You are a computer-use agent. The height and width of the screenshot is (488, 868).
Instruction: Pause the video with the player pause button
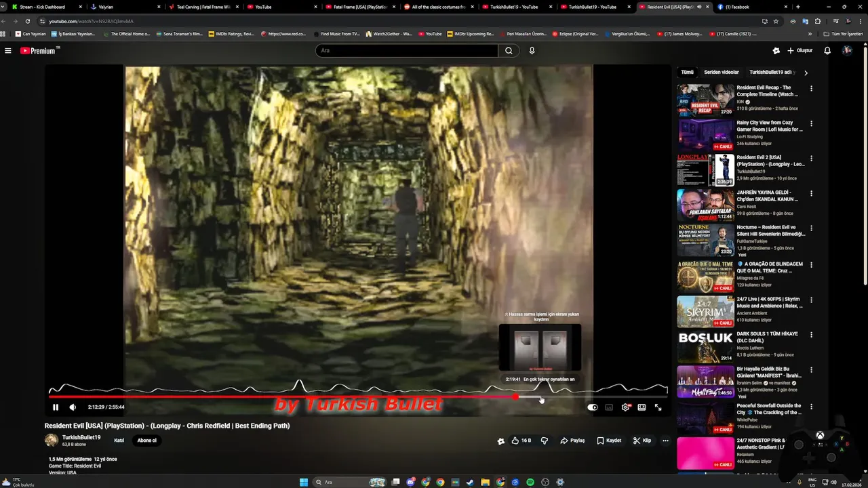pyautogui.click(x=56, y=407)
